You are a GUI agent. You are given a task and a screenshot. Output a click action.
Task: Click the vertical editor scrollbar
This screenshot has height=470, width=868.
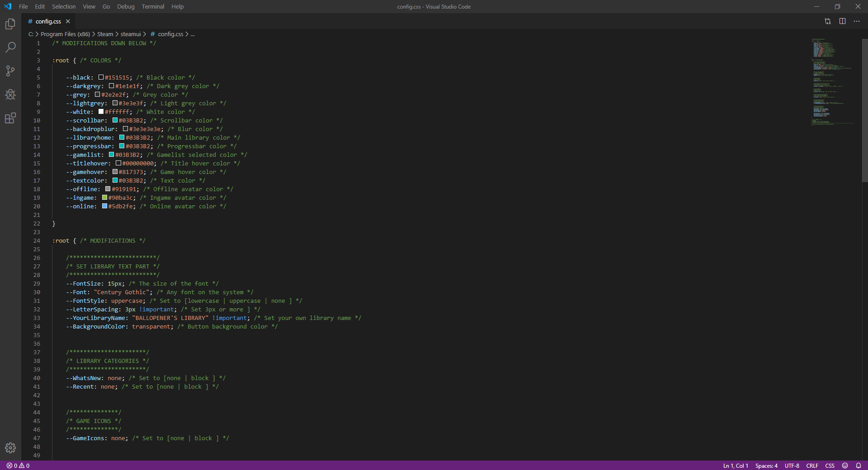[x=865, y=110]
